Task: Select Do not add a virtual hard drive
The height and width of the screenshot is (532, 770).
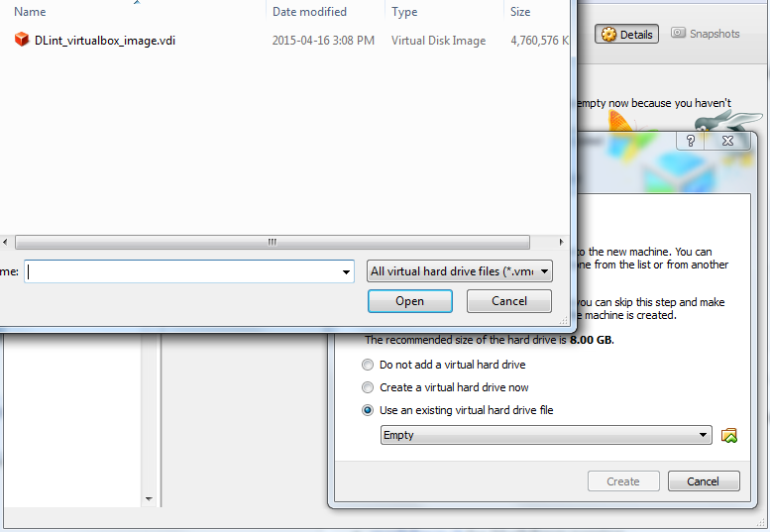Action: 368,365
